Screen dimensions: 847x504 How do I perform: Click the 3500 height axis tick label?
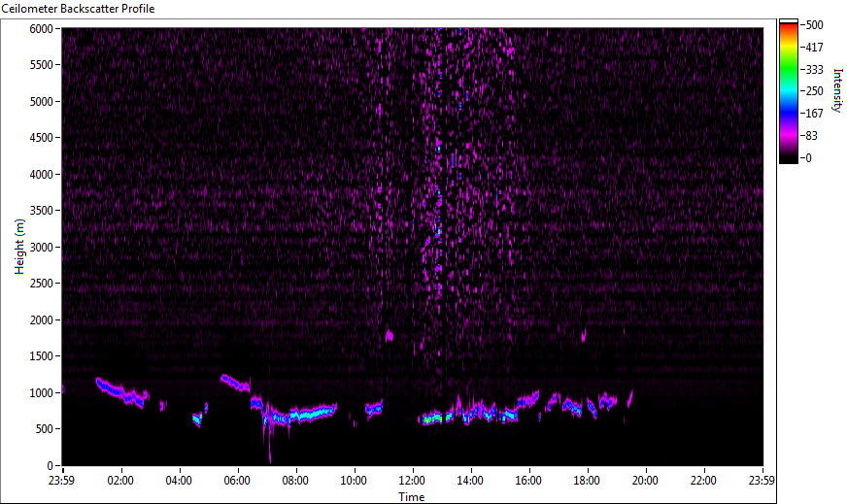coord(41,211)
